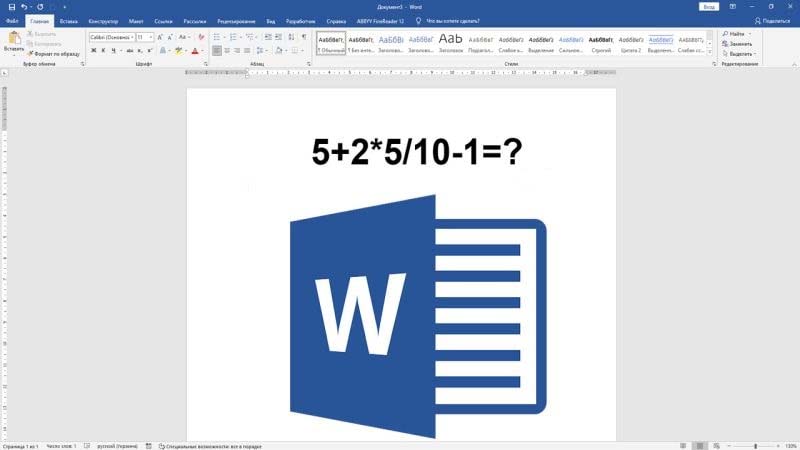800x450 pixels.
Task: Toggle Strikethrough (abc) formatting
Action: coord(130,51)
